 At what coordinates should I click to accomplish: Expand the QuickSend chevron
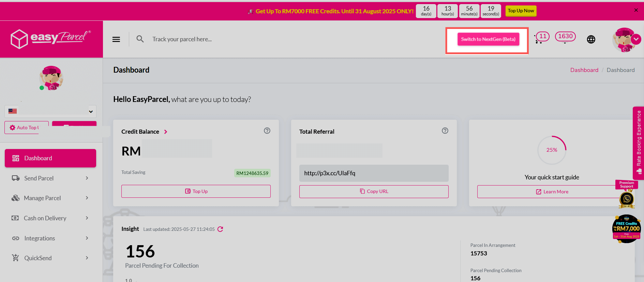tap(87, 258)
